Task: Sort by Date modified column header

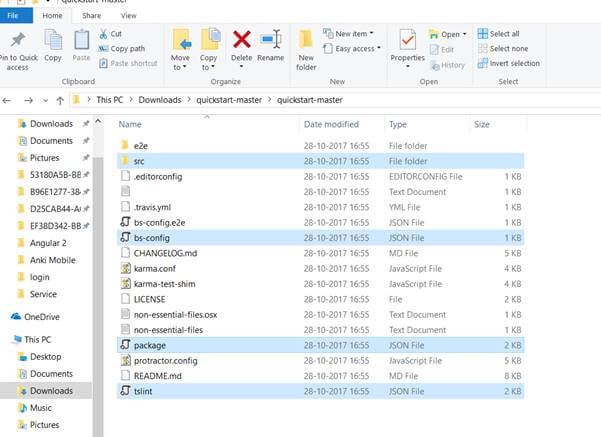Action: (332, 124)
